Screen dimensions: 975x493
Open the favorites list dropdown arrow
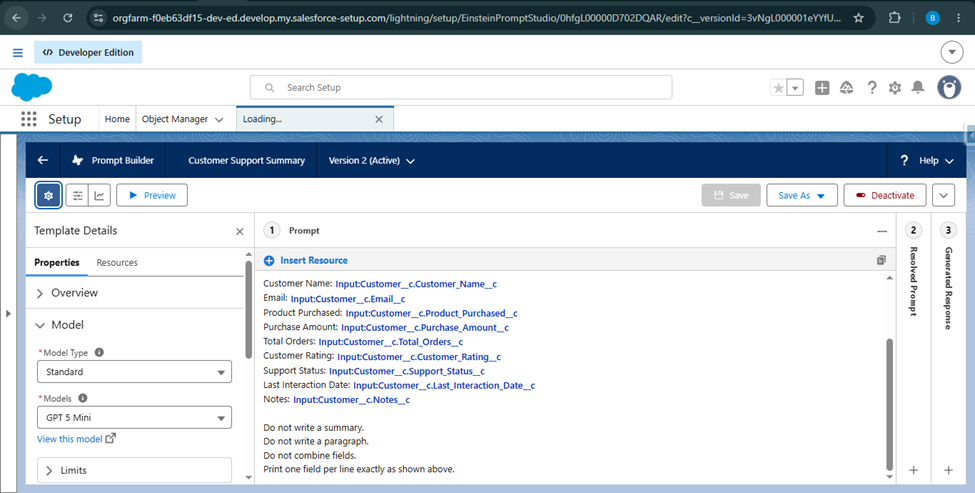point(795,88)
